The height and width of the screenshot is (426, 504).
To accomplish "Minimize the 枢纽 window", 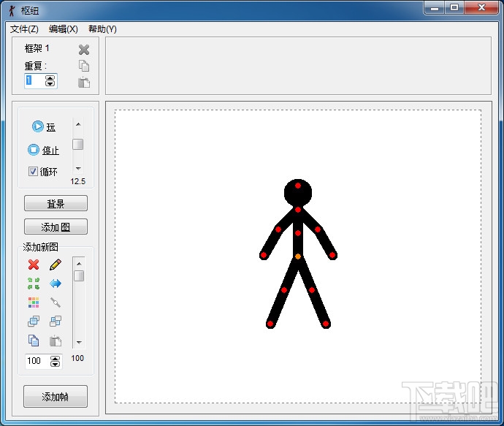I will pos(435,8).
